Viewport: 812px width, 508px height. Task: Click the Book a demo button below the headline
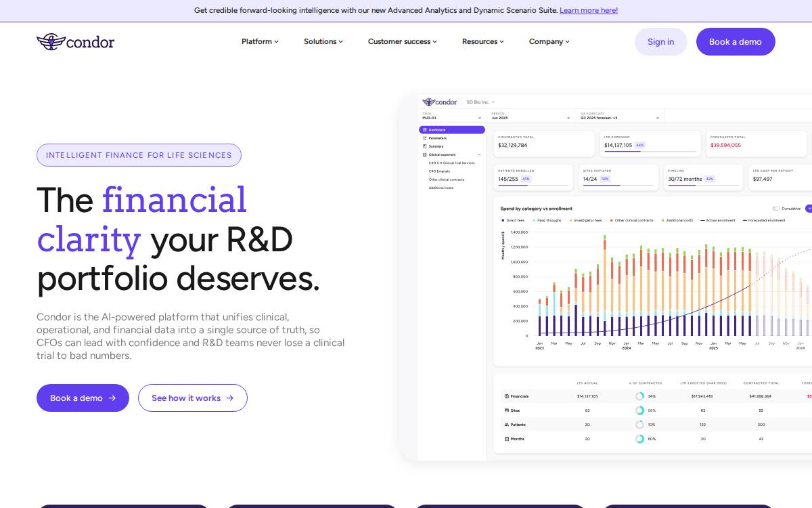pos(83,398)
